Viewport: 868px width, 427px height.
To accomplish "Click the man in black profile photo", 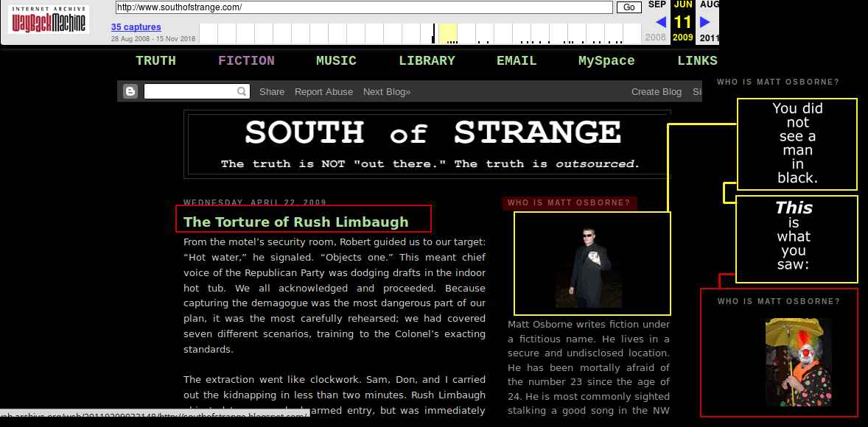I will tap(589, 267).
